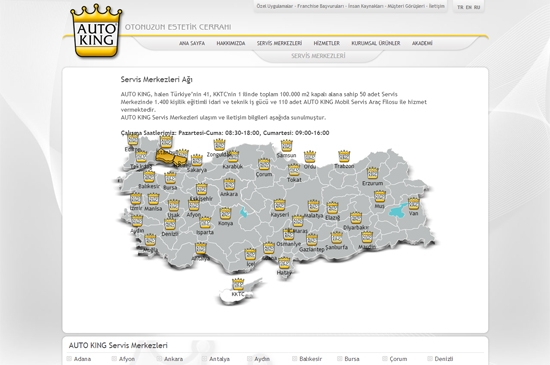This screenshot has height=365, width=550.
Task: Open İnsan Kaynakları link
Action: pyautogui.click(x=365, y=6)
